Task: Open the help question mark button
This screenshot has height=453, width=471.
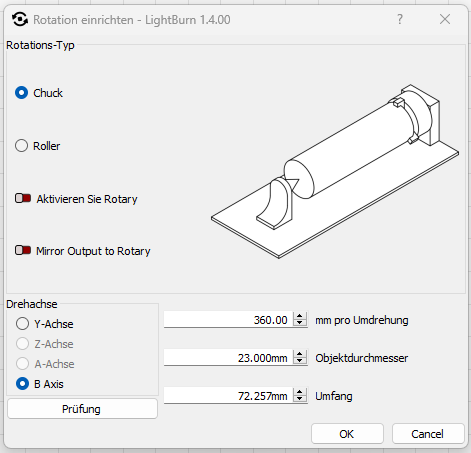Action: click(400, 19)
